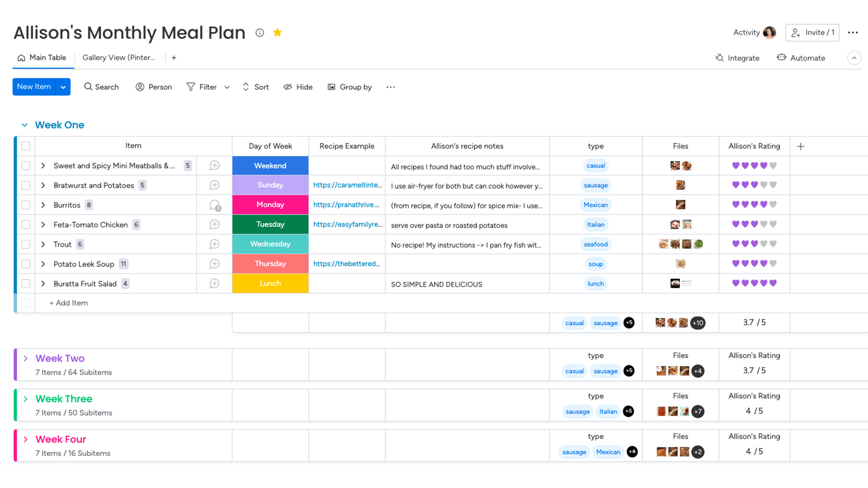Select all Week One items checkbox

point(26,146)
